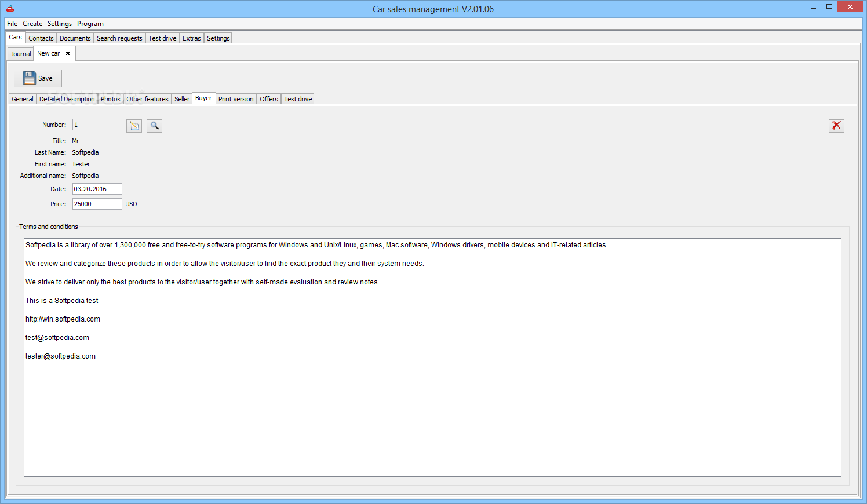Click the Additional name value Softpedia
The image size is (867, 504).
coord(85,176)
